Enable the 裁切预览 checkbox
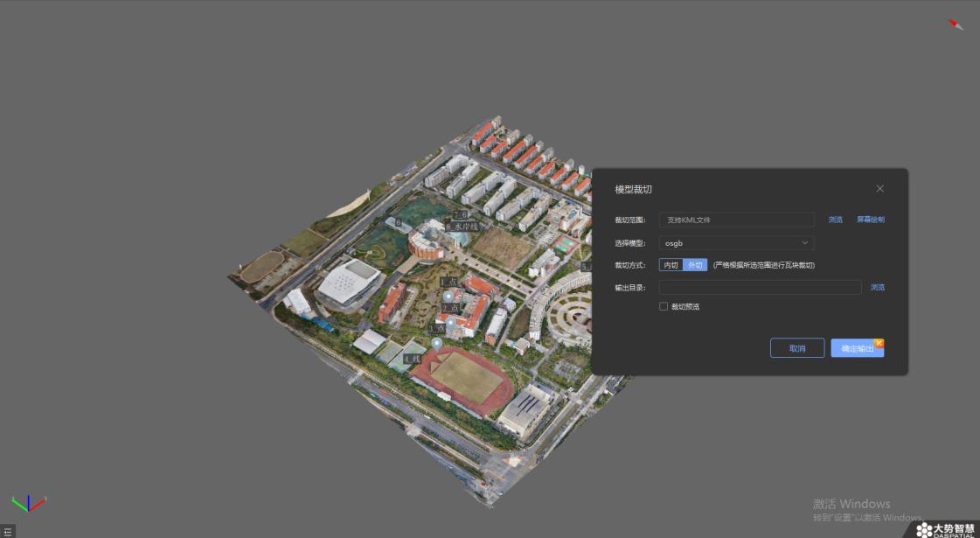This screenshot has width=980, height=538. (664, 306)
